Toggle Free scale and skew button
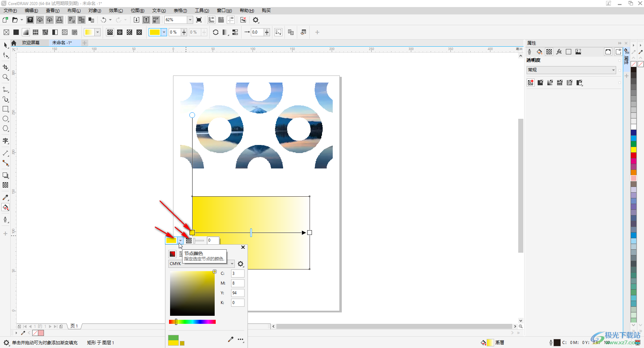 [x=278, y=32]
